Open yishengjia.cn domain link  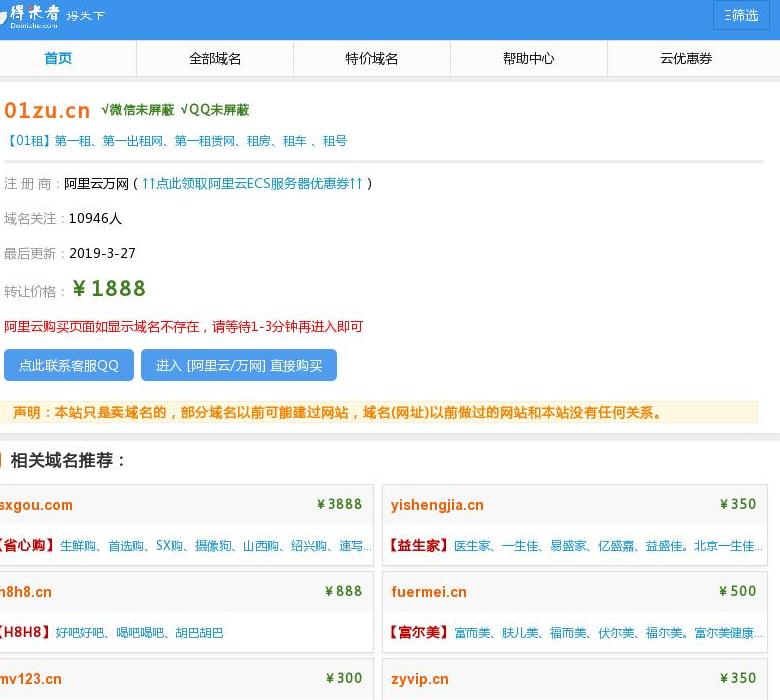437,505
